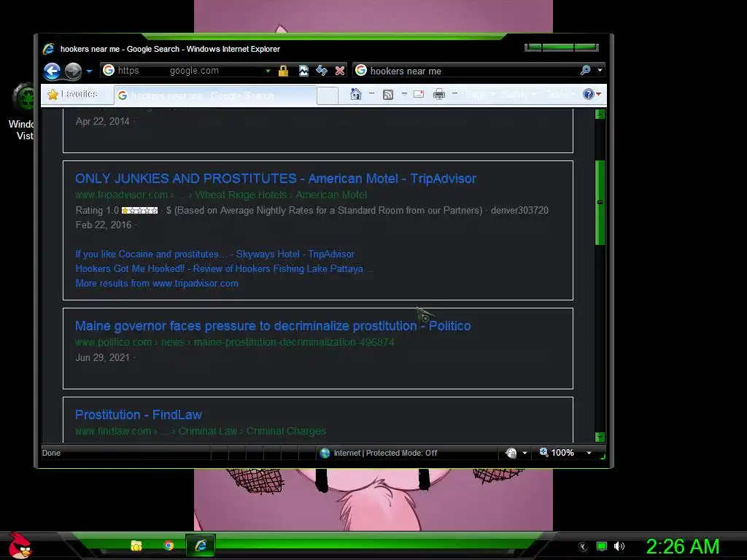Click the Internet Explorer logo in title bar
Screen dimensions: 747x560
click(x=49, y=49)
